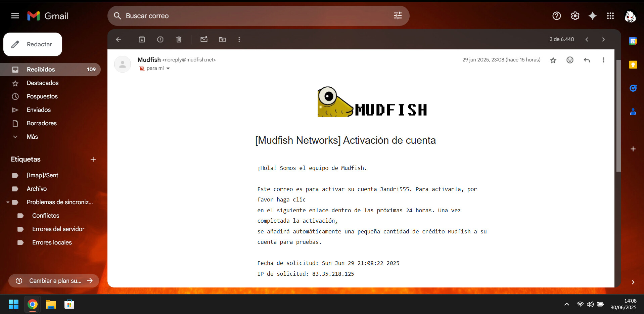Click the Redactar compose button
The image size is (644, 314).
click(x=33, y=44)
